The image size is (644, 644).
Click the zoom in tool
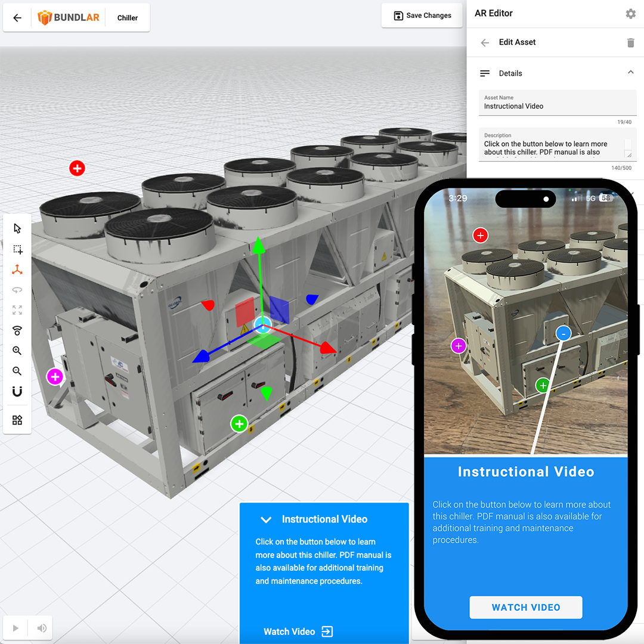(17, 351)
